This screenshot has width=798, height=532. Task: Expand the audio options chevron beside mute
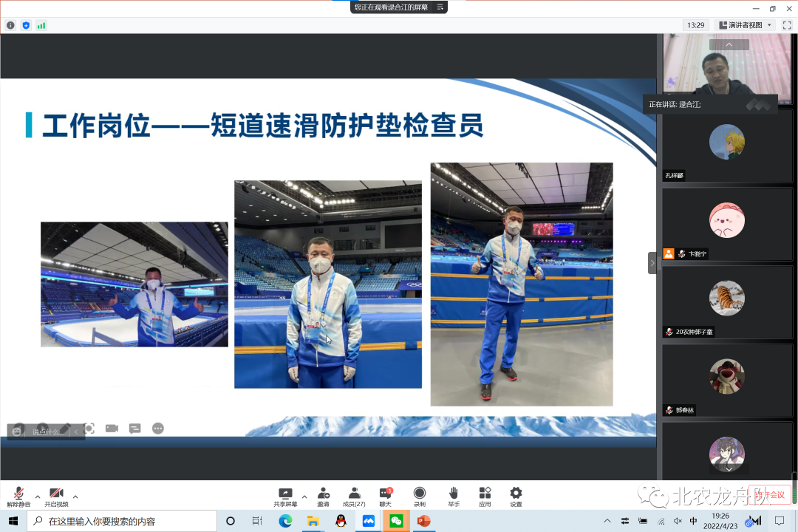click(37, 497)
